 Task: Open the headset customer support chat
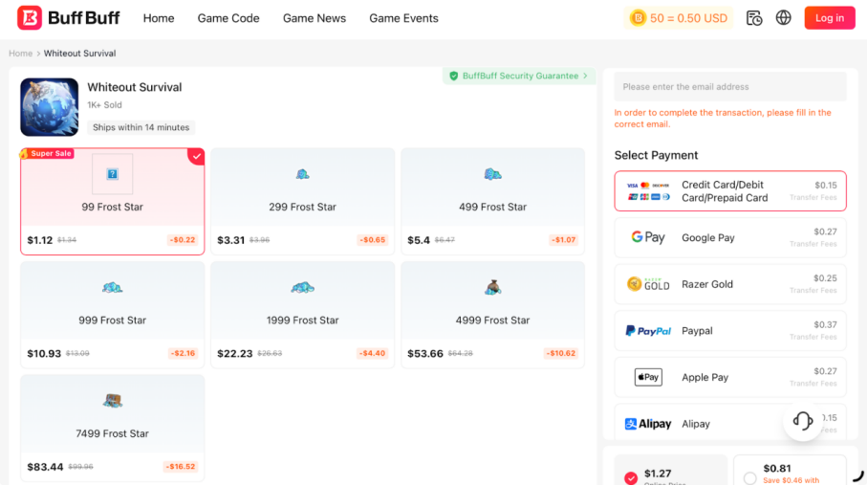(803, 421)
